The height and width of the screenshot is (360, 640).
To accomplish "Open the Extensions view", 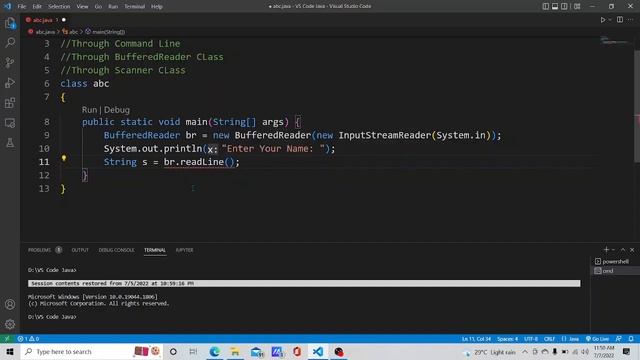I will click(x=10, y=102).
